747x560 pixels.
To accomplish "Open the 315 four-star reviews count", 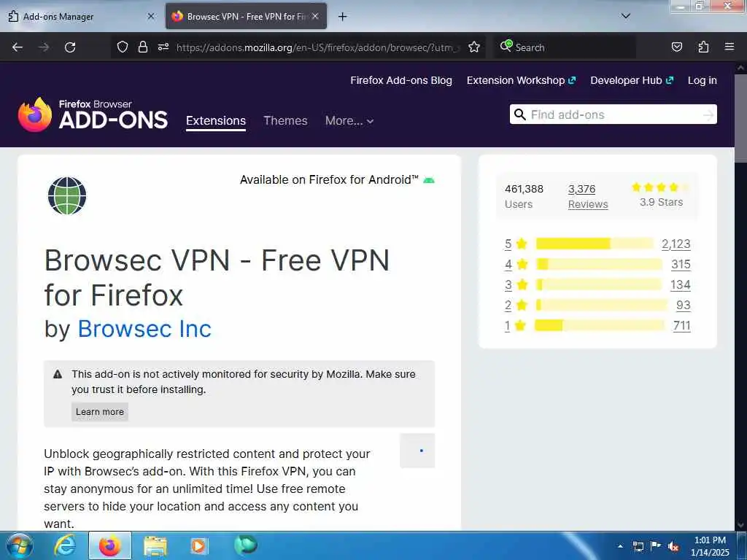I will tap(681, 264).
